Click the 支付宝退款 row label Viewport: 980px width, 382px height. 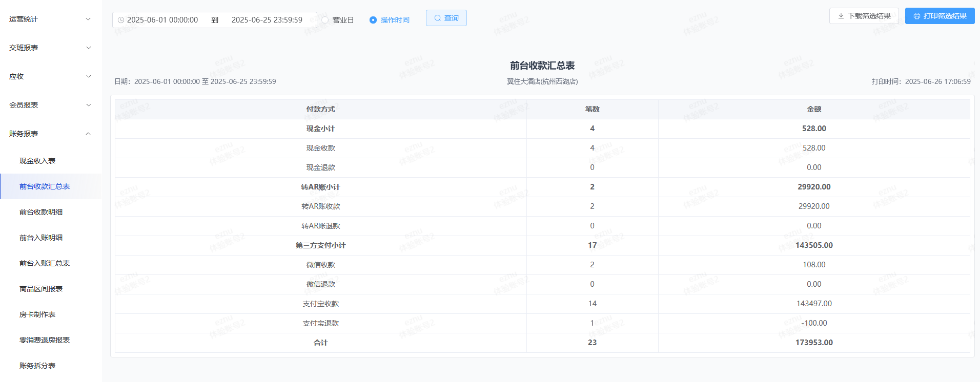pyautogui.click(x=320, y=323)
